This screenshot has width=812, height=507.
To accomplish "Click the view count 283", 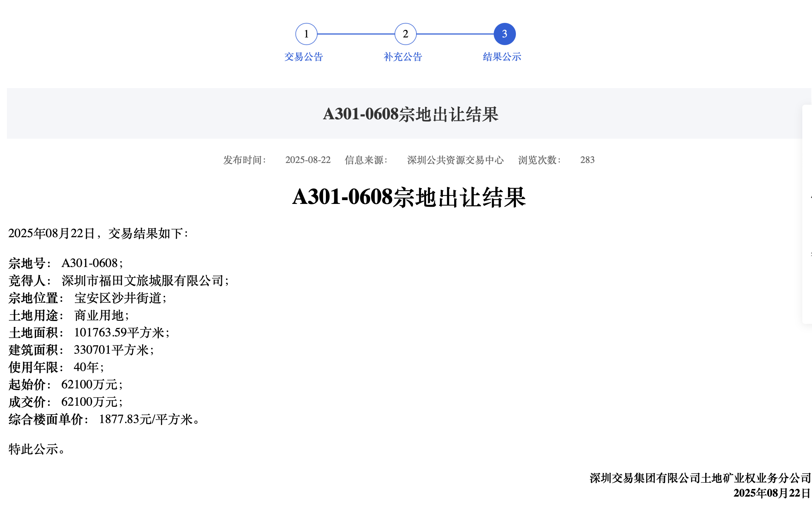I will pyautogui.click(x=587, y=160).
